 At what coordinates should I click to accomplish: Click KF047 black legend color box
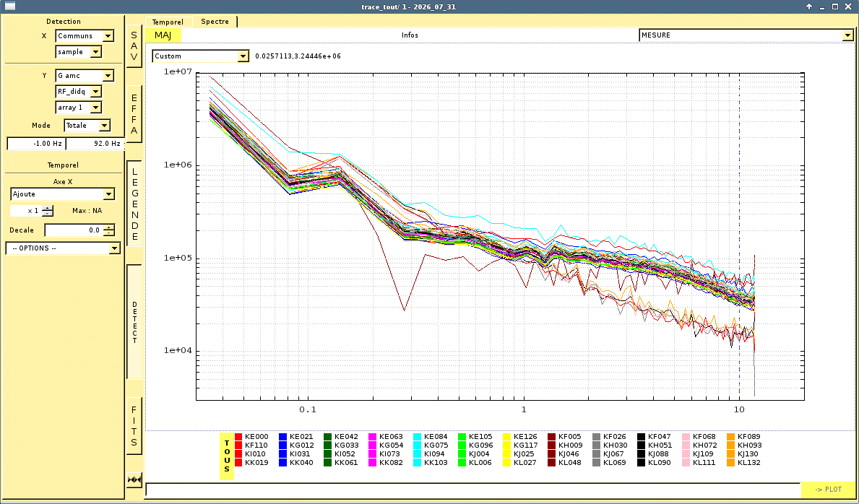641,437
